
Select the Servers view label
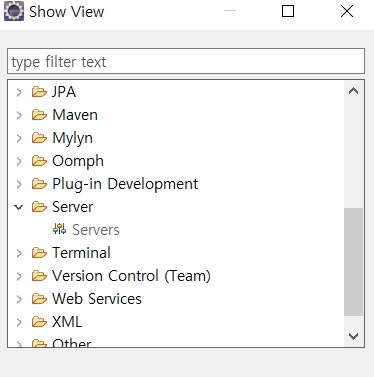tap(96, 230)
